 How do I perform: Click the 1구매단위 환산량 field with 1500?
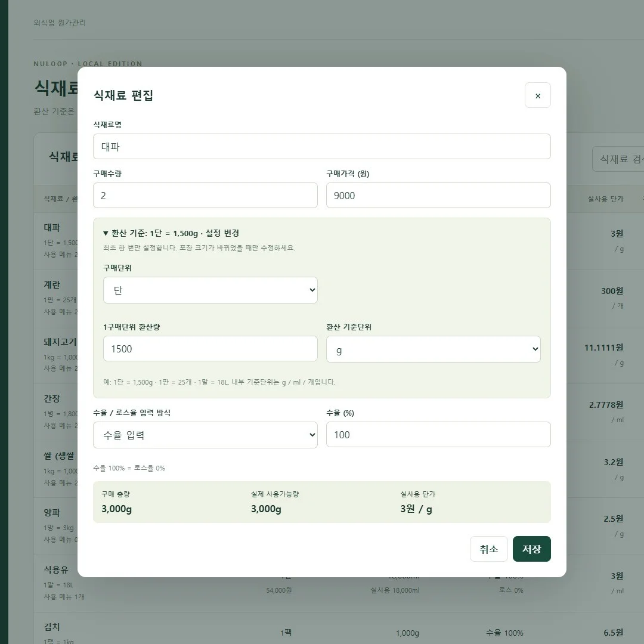(x=210, y=349)
